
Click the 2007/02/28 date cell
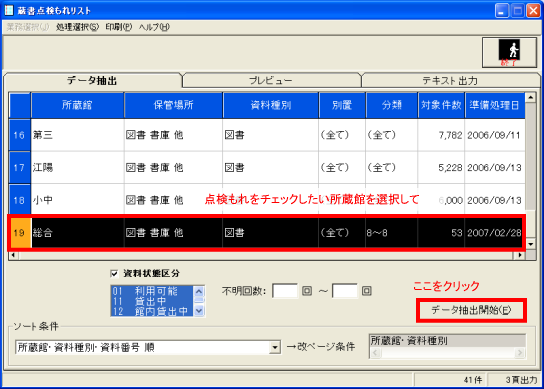coord(494,232)
